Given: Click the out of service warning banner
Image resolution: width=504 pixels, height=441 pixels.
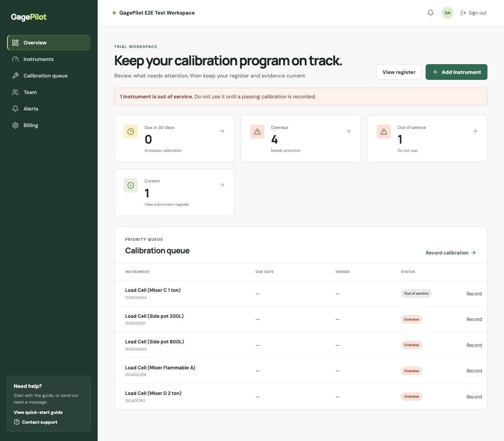Looking at the screenshot, I should pyautogui.click(x=300, y=96).
